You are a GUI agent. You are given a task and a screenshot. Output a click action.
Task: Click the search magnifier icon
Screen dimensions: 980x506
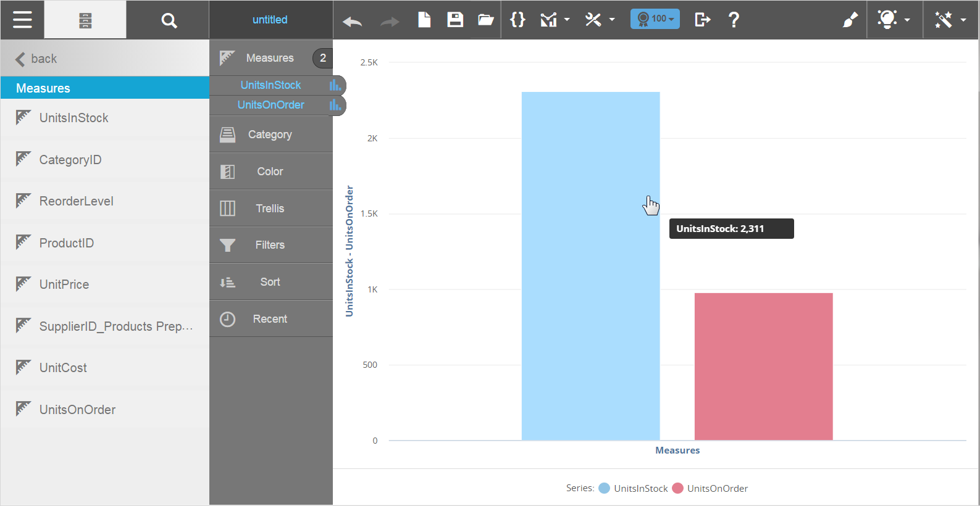pos(169,20)
